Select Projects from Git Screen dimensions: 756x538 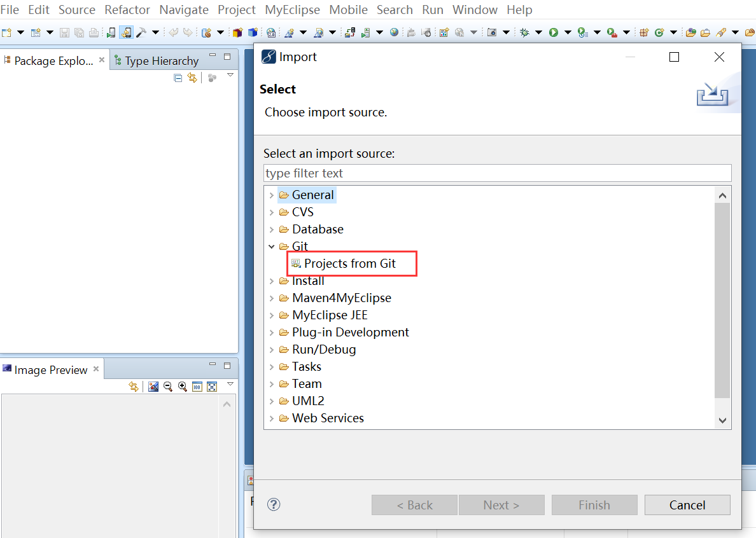point(349,263)
